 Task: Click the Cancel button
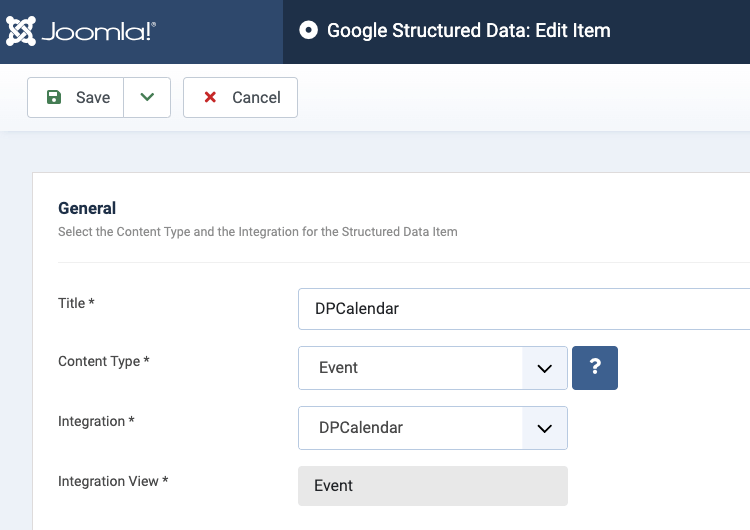(x=240, y=98)
